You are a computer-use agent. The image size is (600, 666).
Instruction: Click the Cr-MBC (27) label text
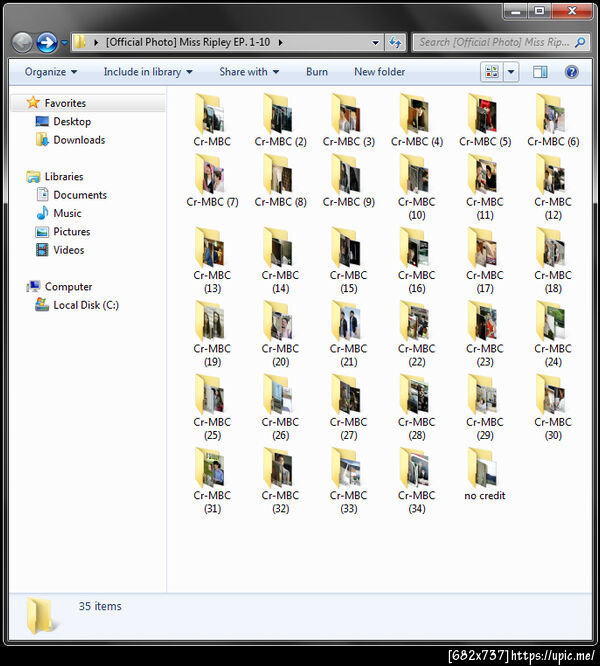coord(349,429)
